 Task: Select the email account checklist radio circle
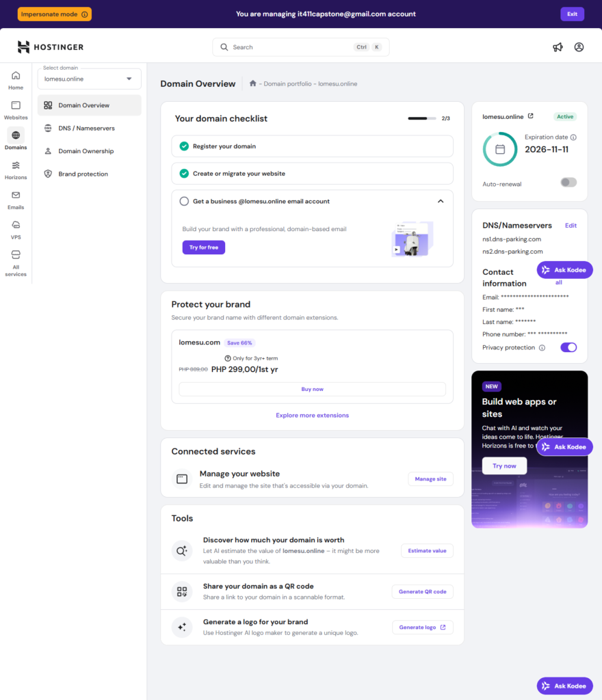pyautogui.click(x=184, y=202)
